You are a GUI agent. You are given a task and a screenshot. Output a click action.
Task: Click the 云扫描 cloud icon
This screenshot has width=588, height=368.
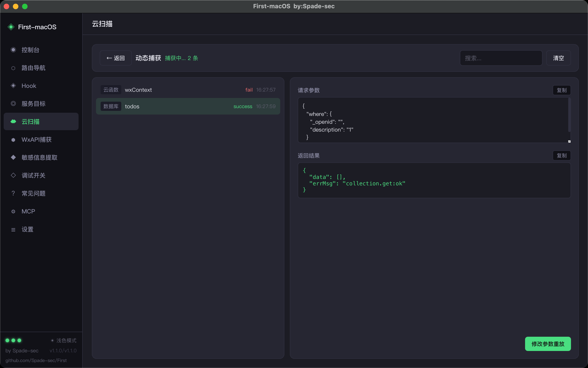13,121
